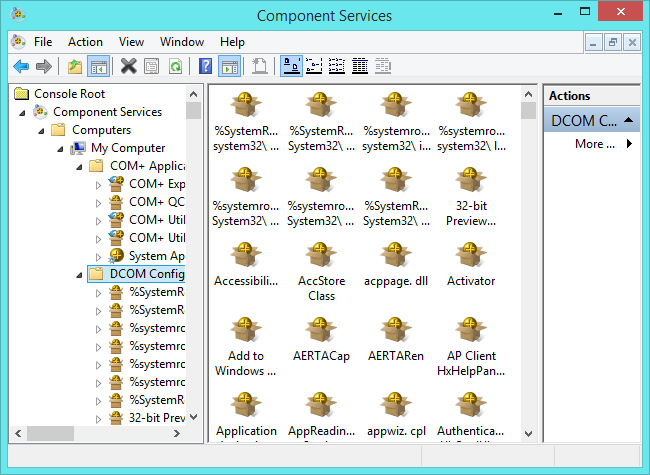Collapse the DCOM Config tree node
Screen dimensions: 650x475
(x=79, y=274)
